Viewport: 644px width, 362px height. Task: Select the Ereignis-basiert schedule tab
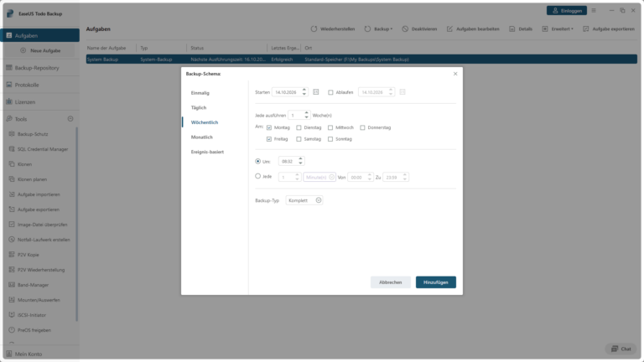pos(207,152)
